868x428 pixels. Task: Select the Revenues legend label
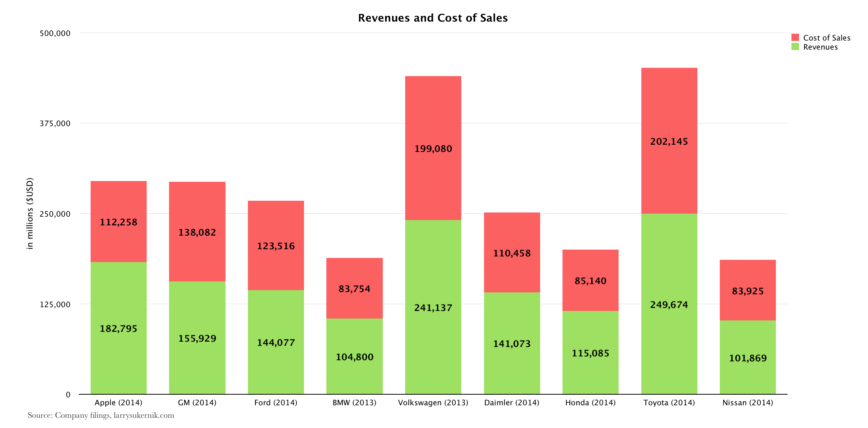tap(820, 47)
